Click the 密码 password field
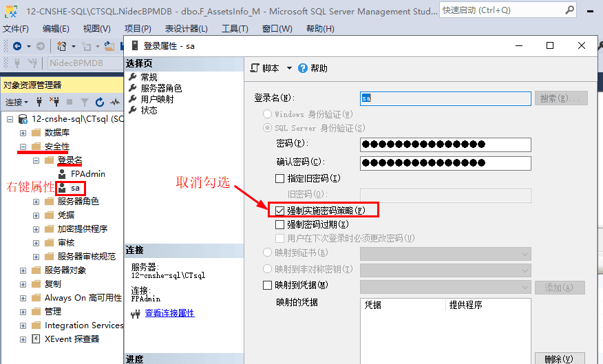Image resolution: width=603 pixels, height=364 pixels. click(445, 144)
